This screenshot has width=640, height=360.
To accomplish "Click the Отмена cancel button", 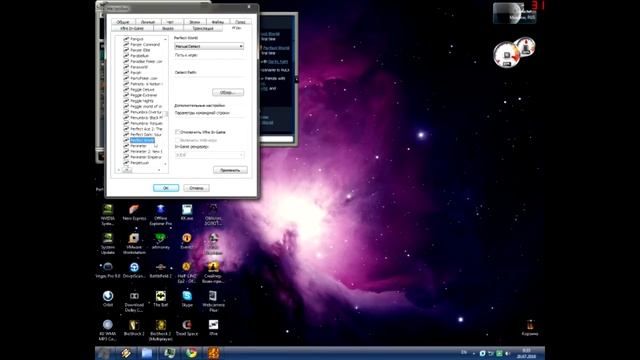I will click(196, 188).
